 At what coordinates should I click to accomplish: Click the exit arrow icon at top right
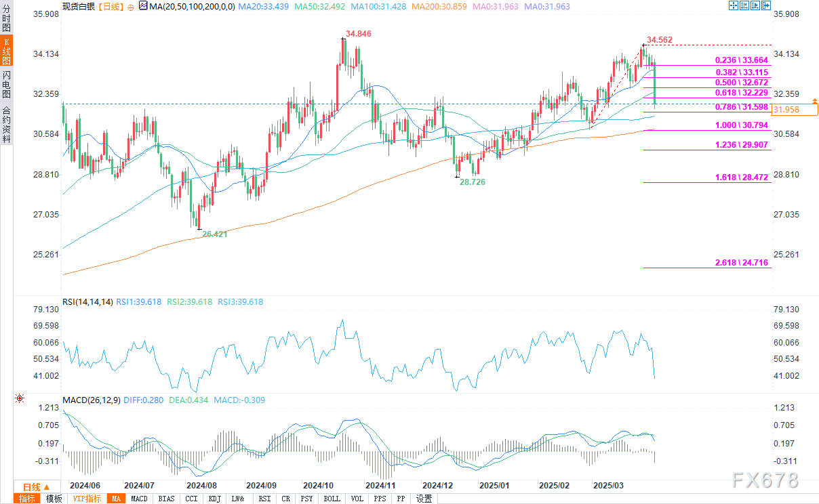[767, 6]
